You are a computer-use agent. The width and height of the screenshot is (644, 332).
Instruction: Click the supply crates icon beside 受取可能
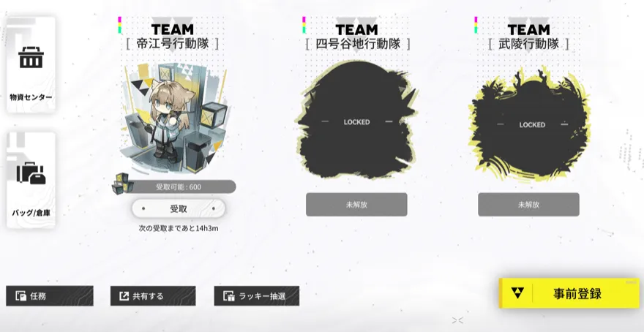[122, 183]
